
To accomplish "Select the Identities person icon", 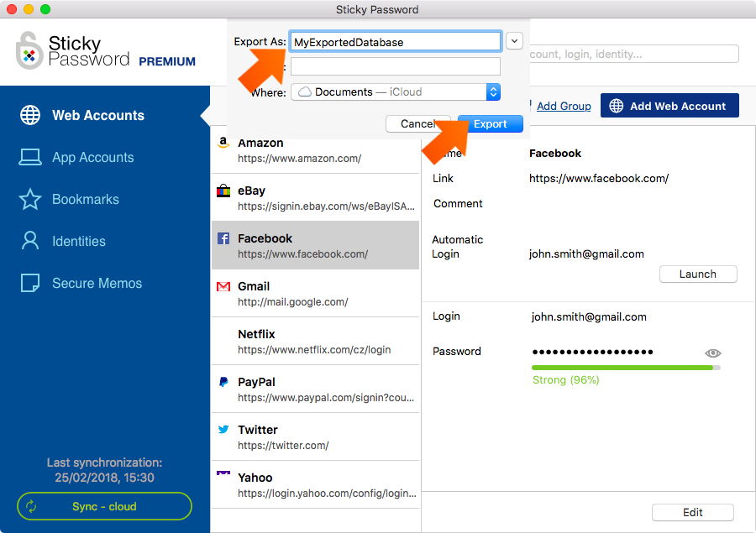I will [30, 240].
